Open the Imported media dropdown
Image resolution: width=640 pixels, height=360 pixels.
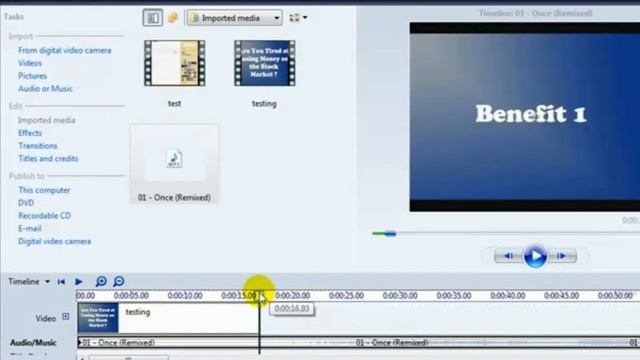[x=235, y=18]
